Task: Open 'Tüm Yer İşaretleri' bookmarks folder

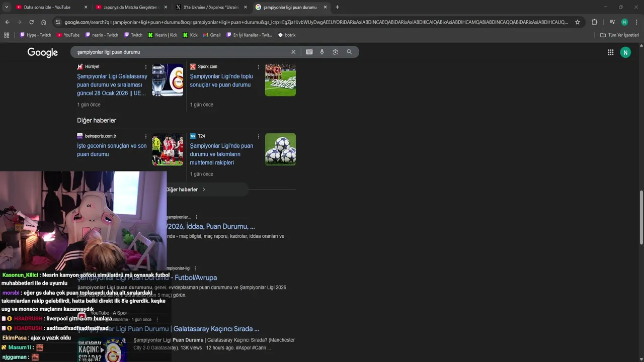Action: point(619,35)
